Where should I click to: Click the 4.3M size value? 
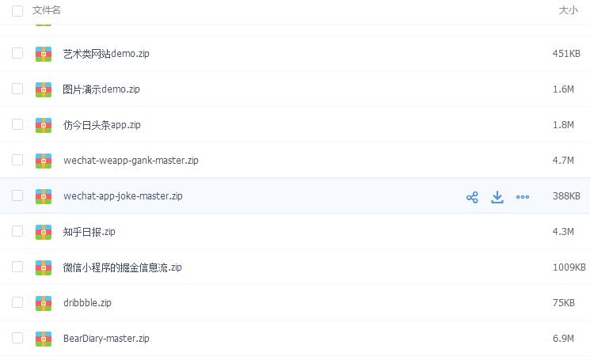563,232
